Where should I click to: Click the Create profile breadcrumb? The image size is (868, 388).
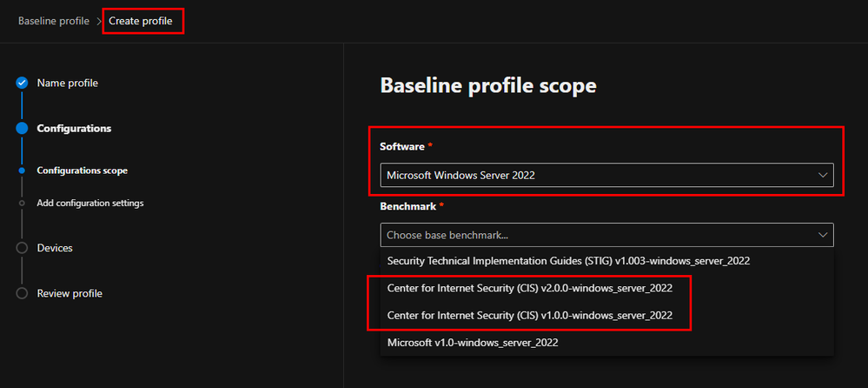click(142, 21)
